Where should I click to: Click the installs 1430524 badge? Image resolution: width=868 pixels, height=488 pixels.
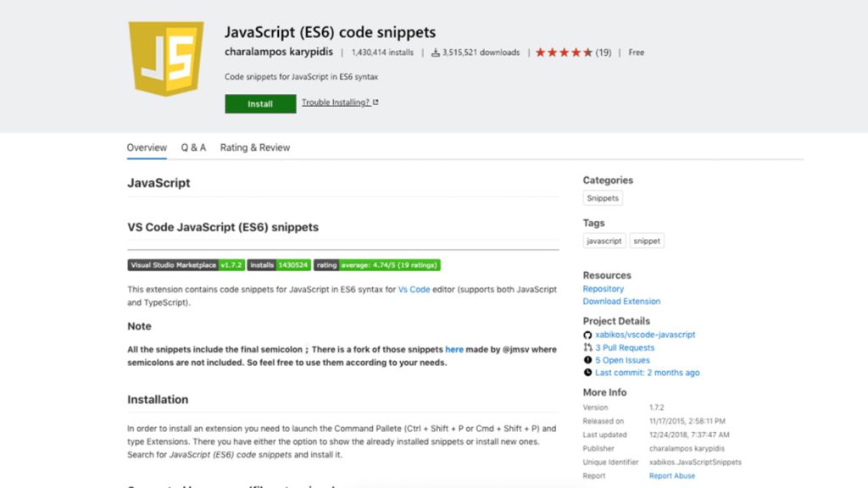(279, 265)
